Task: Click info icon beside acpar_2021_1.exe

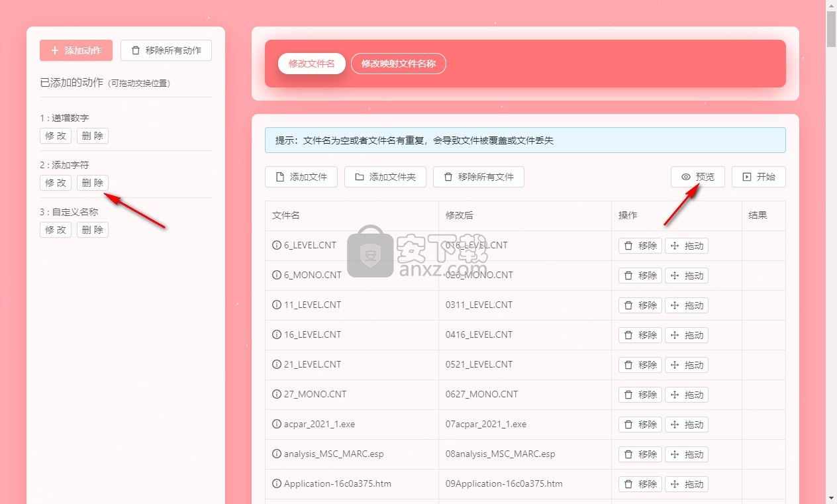Action: click(x=277, y=424)
